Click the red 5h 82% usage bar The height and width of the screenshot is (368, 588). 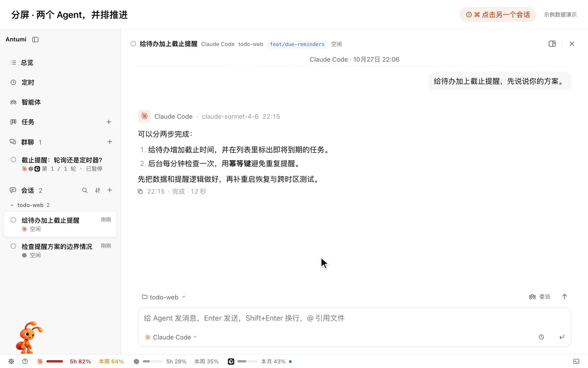click(56, 362)
